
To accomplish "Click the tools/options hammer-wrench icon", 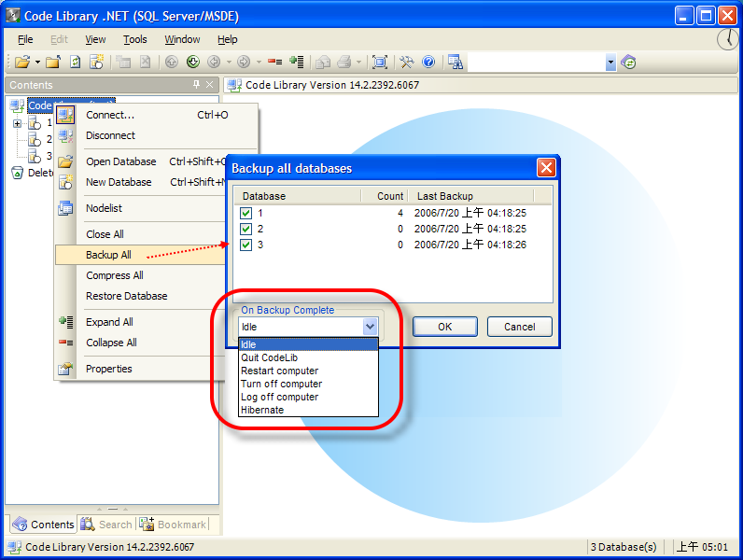I will pyautogui.click(x=407, y=62).
